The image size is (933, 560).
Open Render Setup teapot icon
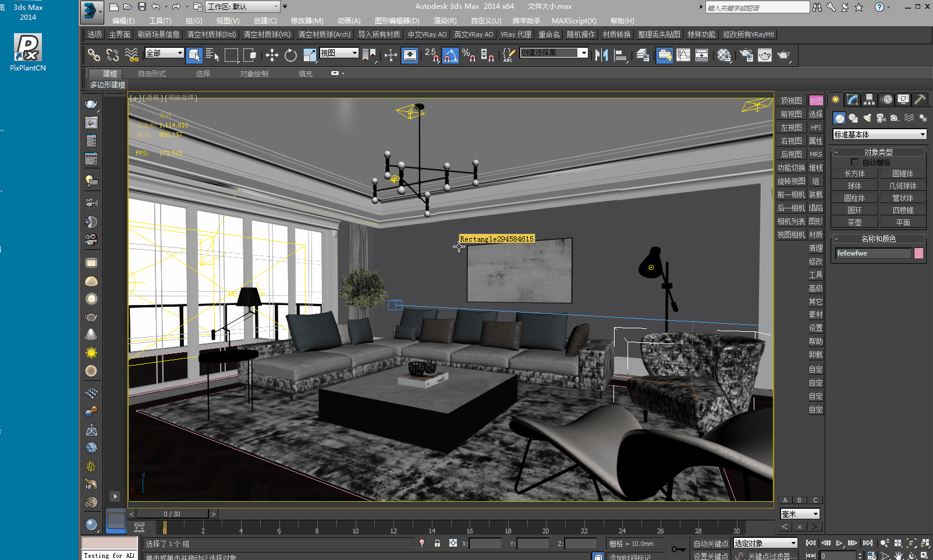pos(746,55)
